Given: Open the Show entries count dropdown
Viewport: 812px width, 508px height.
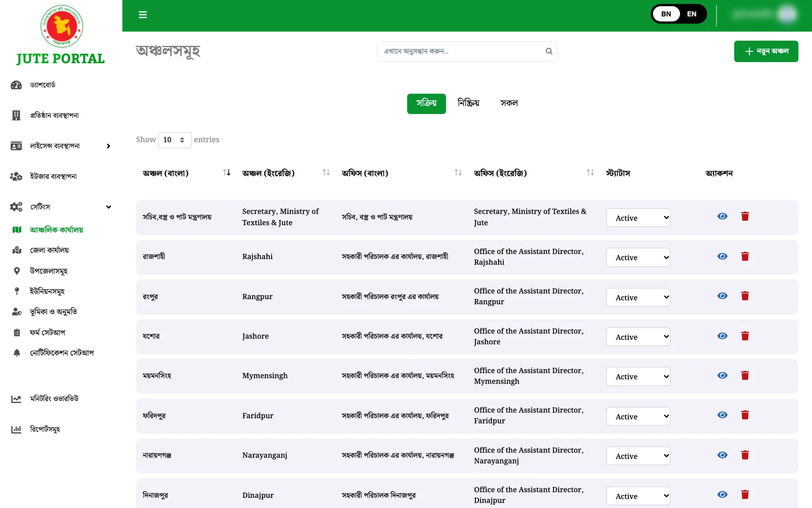Looking at the screenshot, I should click(x=175, y=140).
